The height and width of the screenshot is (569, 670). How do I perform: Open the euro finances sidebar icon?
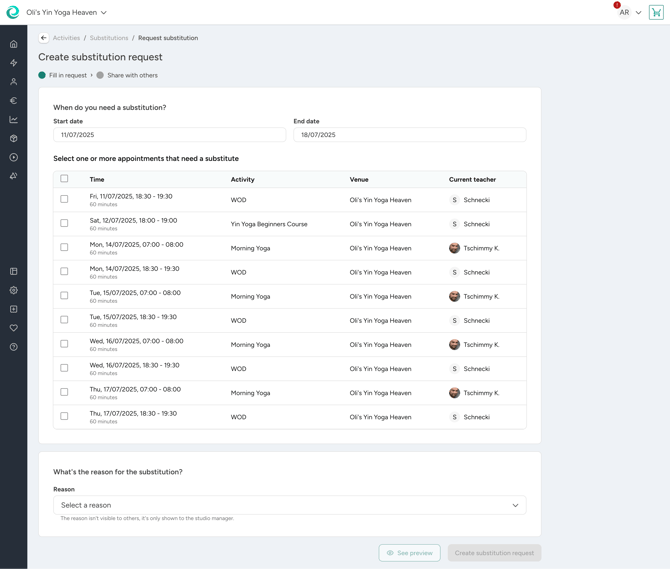click(x=14, y=101)
